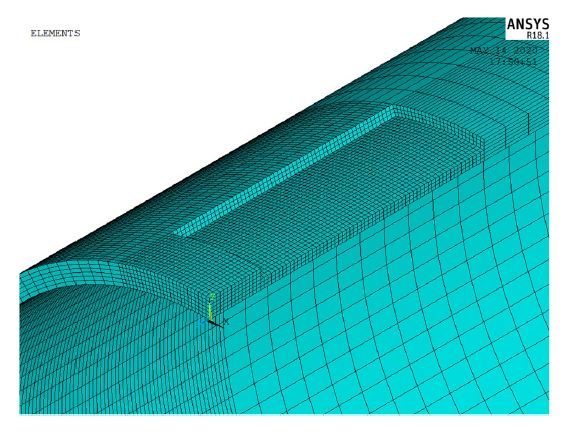
Task: Click the ANSYS logo
Action: 528,25
